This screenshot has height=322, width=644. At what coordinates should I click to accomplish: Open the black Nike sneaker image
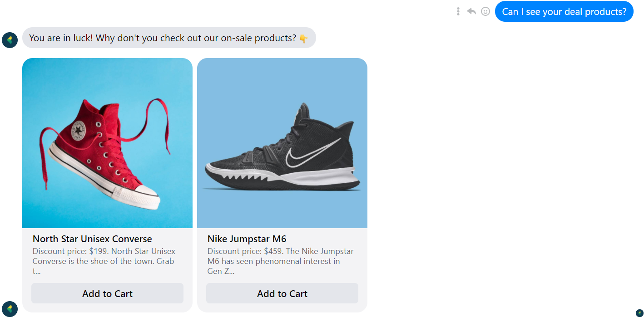282,143
